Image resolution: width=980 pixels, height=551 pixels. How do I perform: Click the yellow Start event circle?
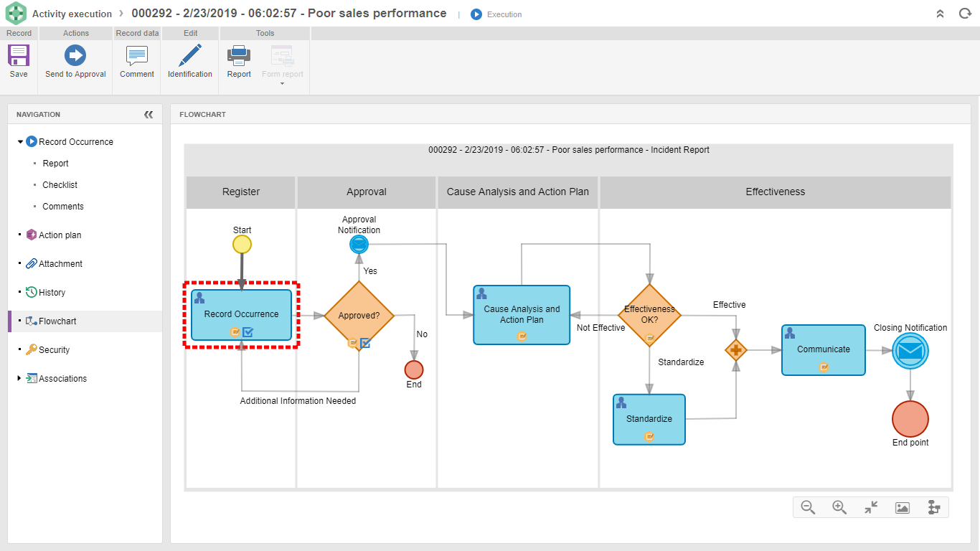tap(242, 245)
